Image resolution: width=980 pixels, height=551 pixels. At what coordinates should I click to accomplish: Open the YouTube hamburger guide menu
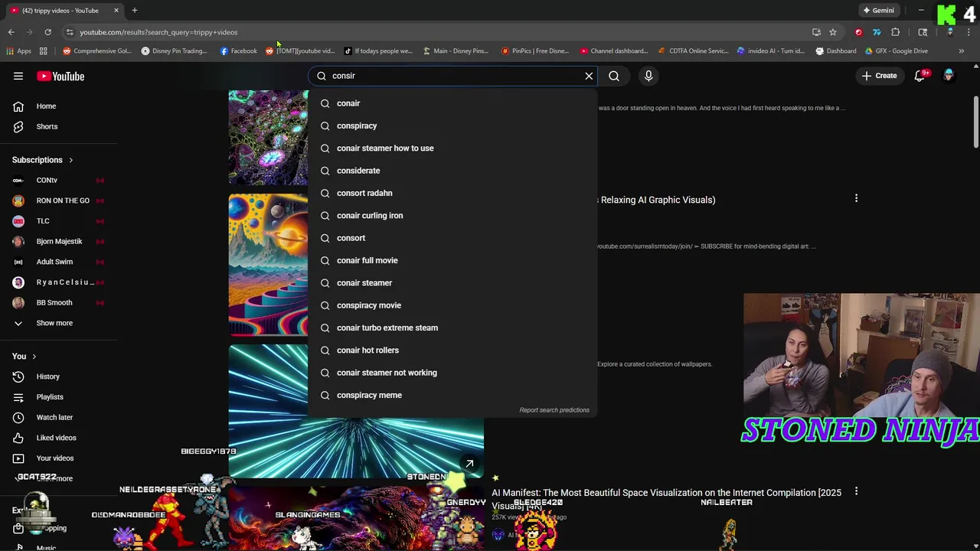click(18, 76)
